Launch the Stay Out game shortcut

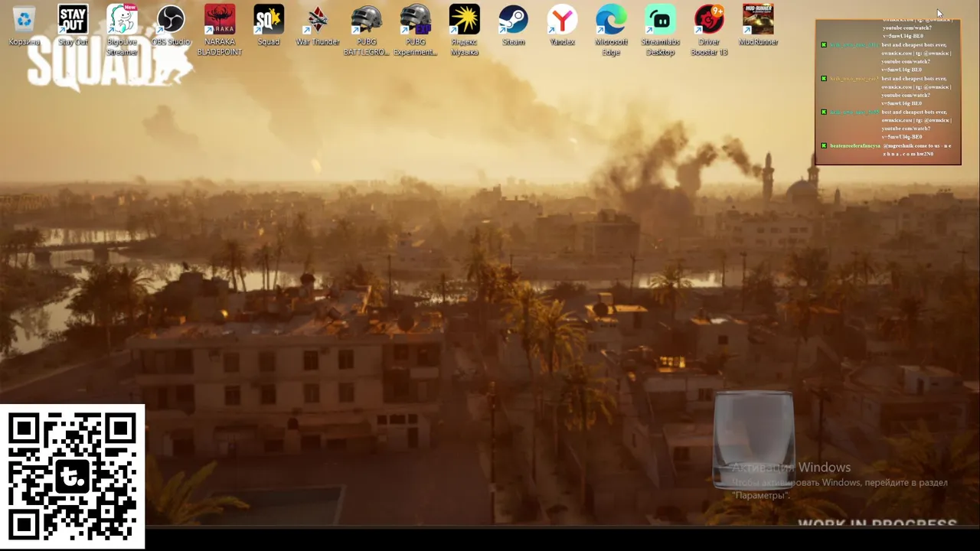click(x=73, y=25)
